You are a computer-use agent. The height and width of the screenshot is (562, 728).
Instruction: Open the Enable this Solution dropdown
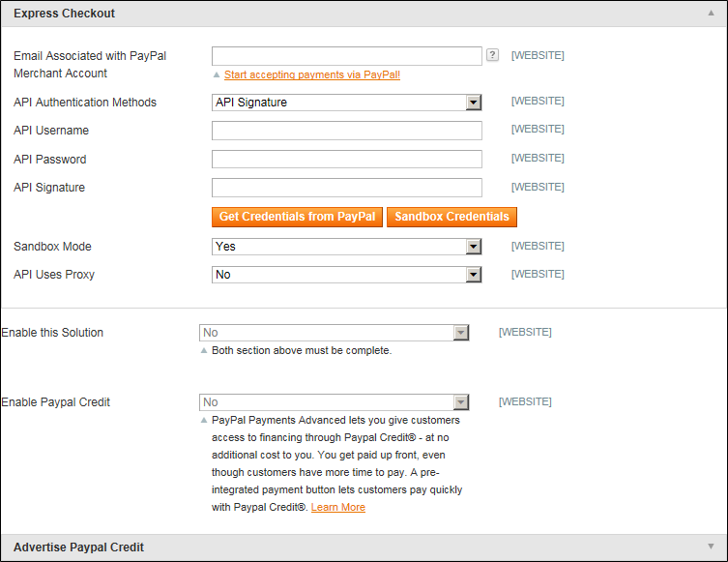tap(335, 333)
